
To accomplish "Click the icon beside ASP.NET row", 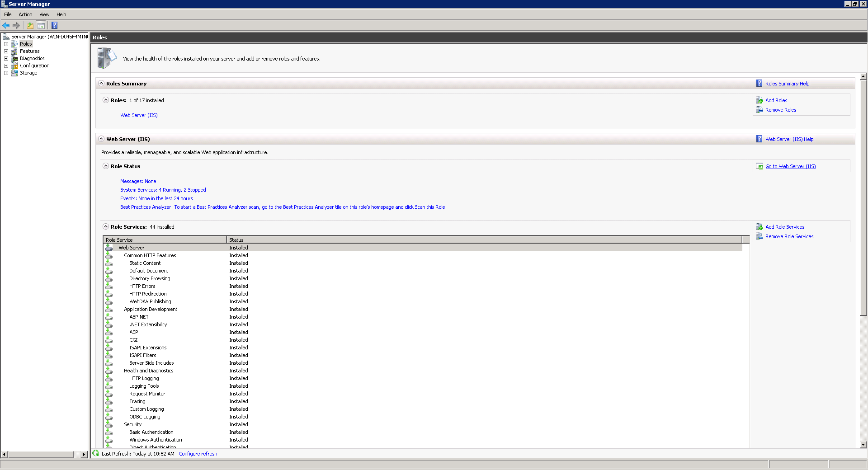I will (x=109, y=316).
